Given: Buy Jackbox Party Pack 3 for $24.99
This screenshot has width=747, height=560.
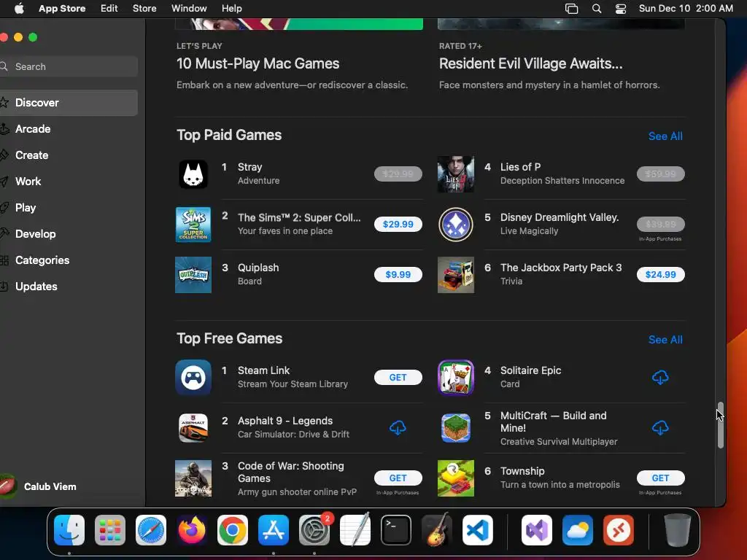Looking at the screenshot, I should click(x=660, y=275).
